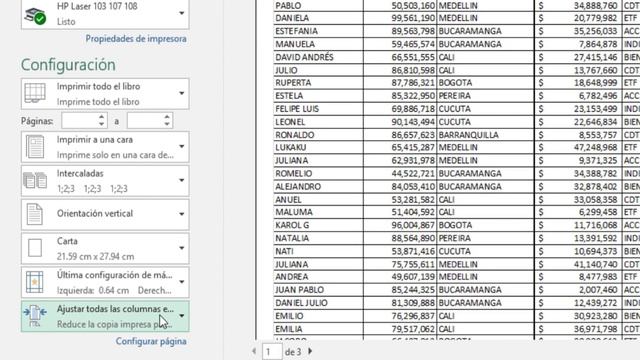This screenshot has width=640, height=360.
Task: Expand the Imprimir a una cara dropdown
Action: (x=182, y=147)
